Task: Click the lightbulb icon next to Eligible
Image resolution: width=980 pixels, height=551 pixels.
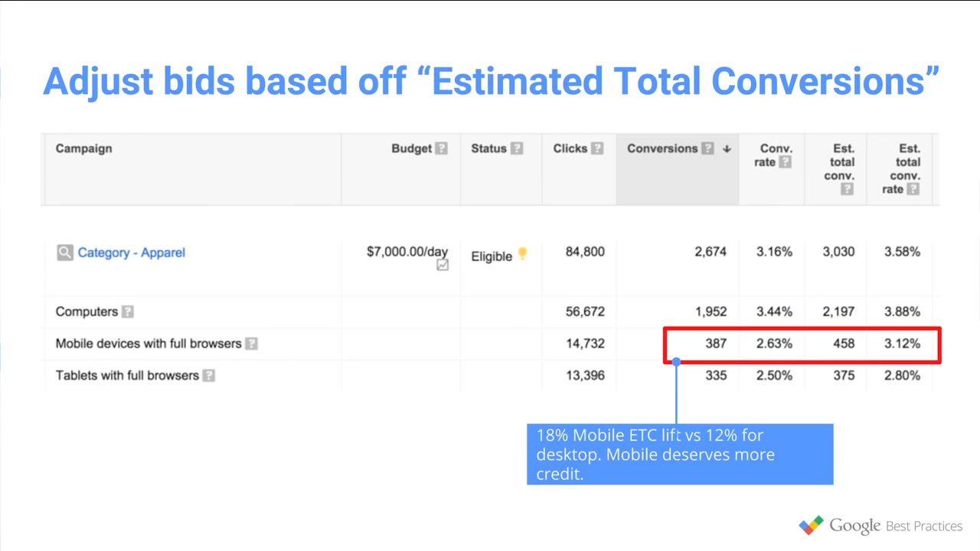Action: pos(523,254)
